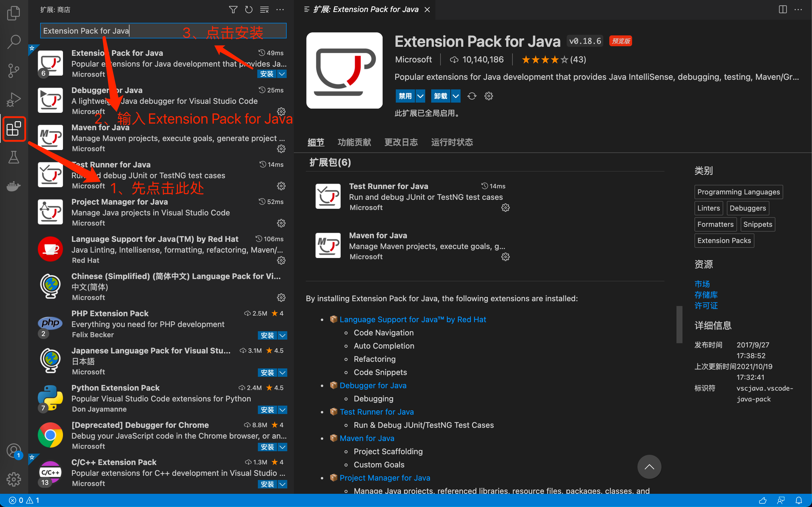Open the Run and Debug view

(x=14, y=100)
